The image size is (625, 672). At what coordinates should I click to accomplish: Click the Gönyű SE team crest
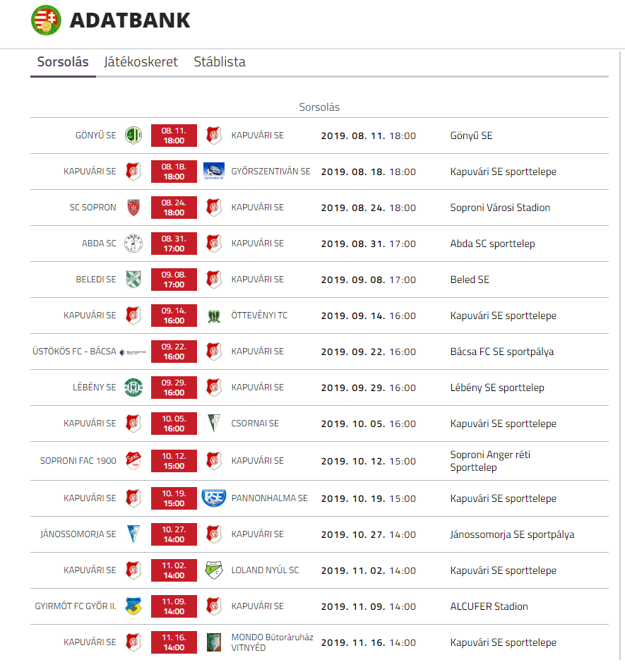[133, 136]
